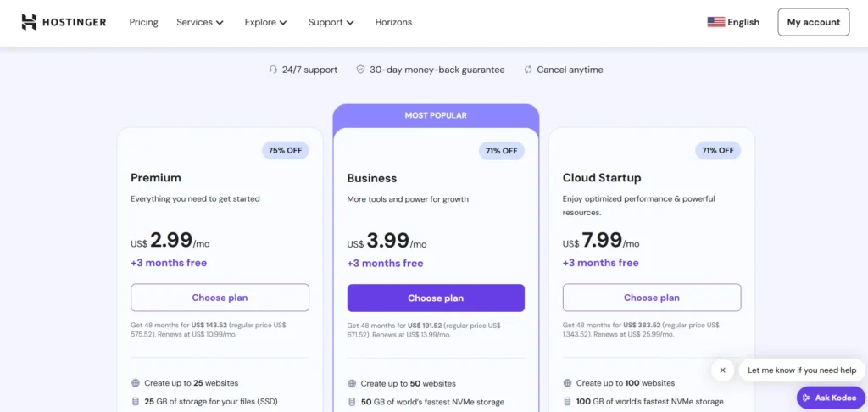
Task: Go to Pricing in navigation
Action: [x=143, y=22]
